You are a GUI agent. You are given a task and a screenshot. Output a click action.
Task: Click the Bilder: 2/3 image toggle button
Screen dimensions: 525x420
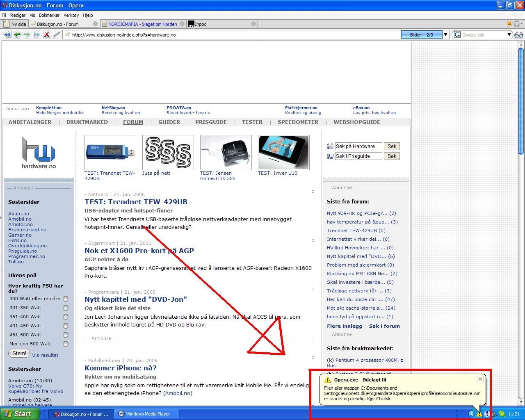pos(422,35)
